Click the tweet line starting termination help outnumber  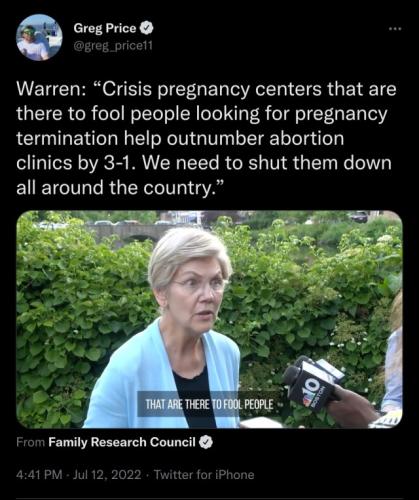180,138
